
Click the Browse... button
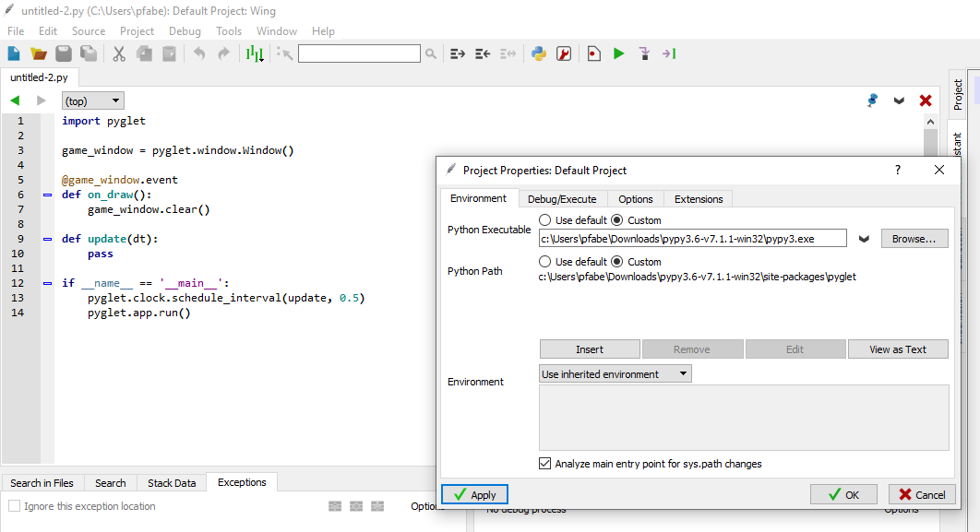point(914,239)
